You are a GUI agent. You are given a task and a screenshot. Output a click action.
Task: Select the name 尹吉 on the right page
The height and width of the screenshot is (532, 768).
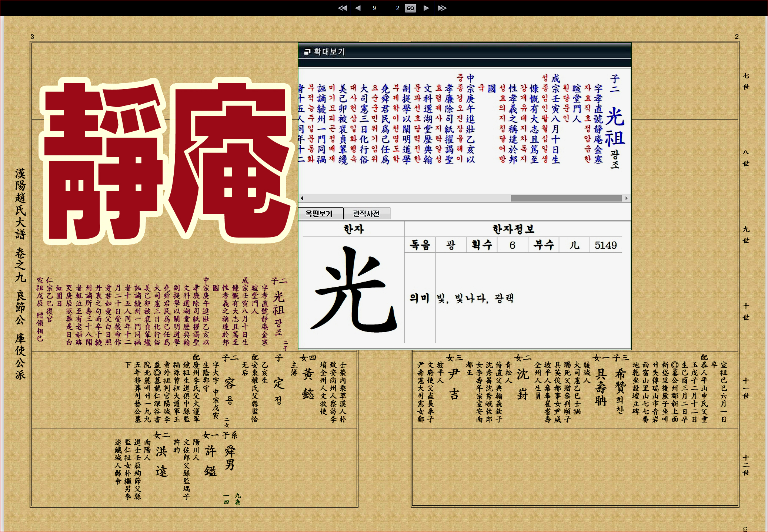454,384
